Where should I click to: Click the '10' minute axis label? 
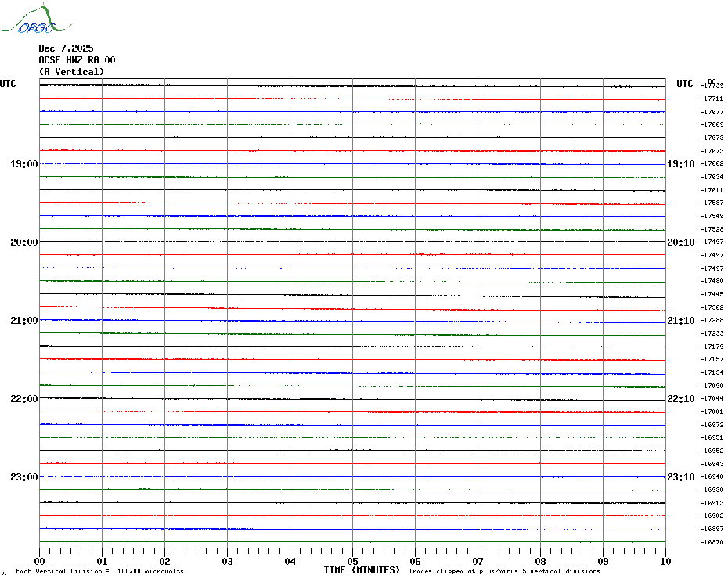[666, 561]
